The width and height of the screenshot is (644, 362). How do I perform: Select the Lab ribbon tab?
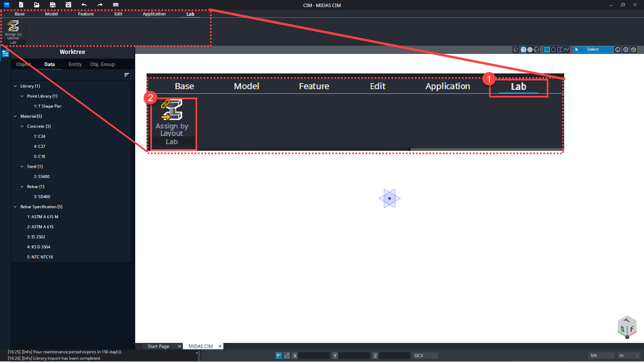(x=190, y=14)
